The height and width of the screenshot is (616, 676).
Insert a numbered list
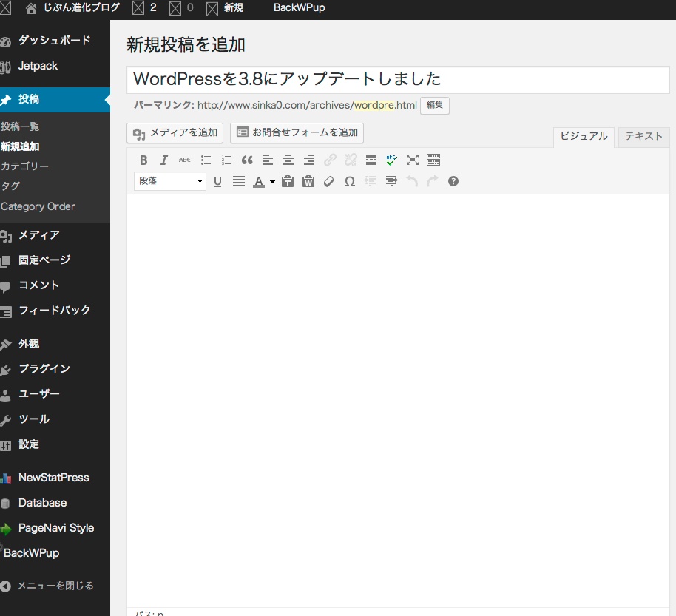point(226,160)
